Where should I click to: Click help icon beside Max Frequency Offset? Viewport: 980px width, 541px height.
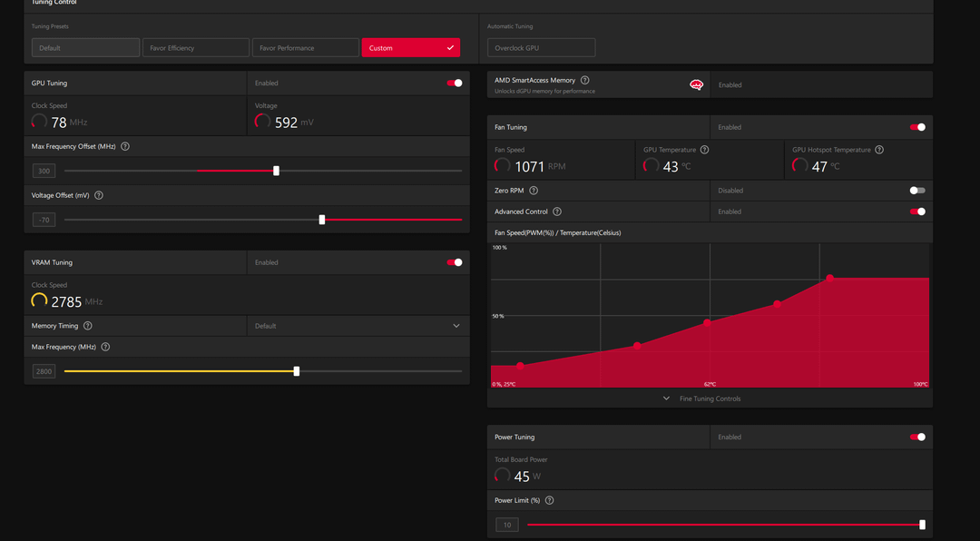125,146
